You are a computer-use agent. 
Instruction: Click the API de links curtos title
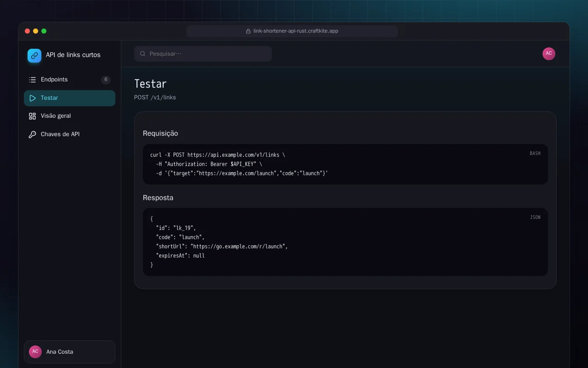pos(73,55)
